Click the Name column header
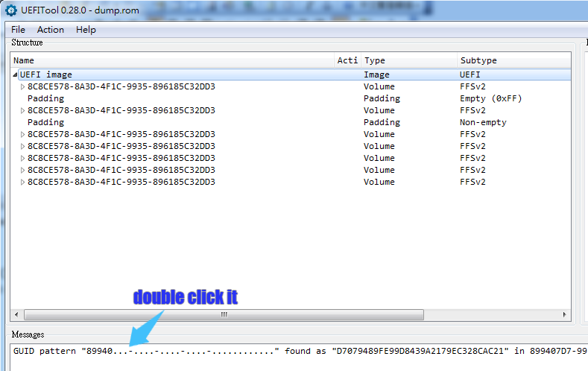The image size is (588, 371). tap(172, 60)
